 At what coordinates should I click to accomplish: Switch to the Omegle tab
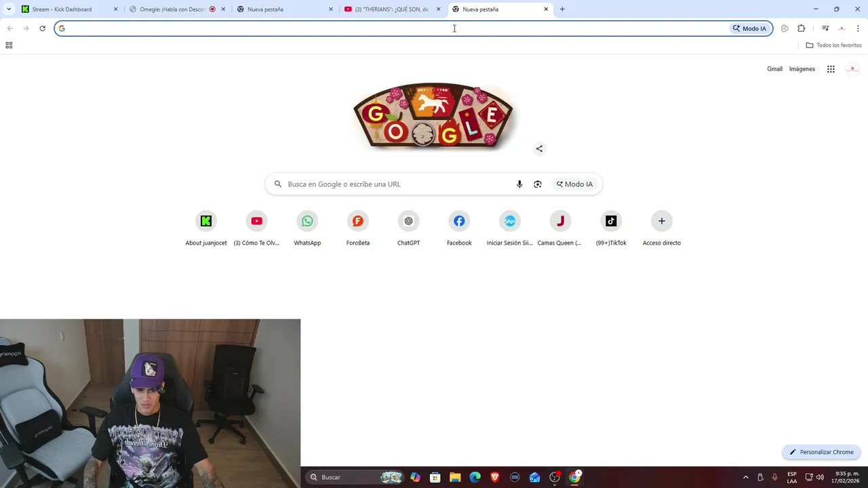pyautogui.click(x=177, y=9)
